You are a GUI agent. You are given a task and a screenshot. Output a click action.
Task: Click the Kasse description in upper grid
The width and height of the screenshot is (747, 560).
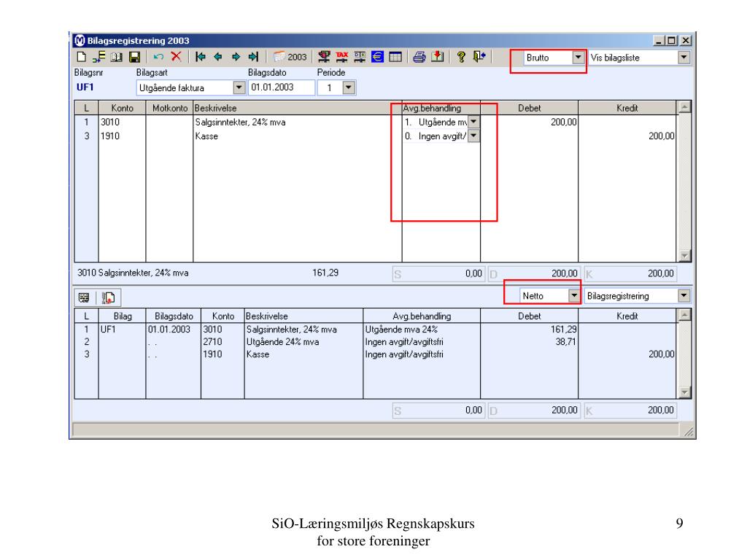tap(206, 136)
